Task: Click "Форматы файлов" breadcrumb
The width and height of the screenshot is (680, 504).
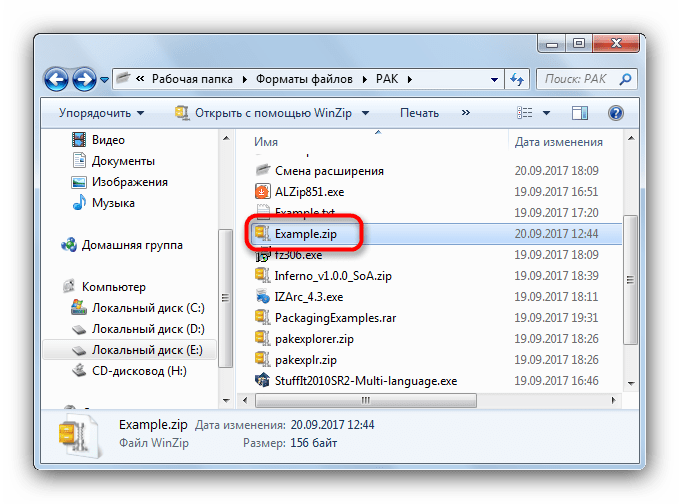Action: pyautogui.click(x=304, y=79)
